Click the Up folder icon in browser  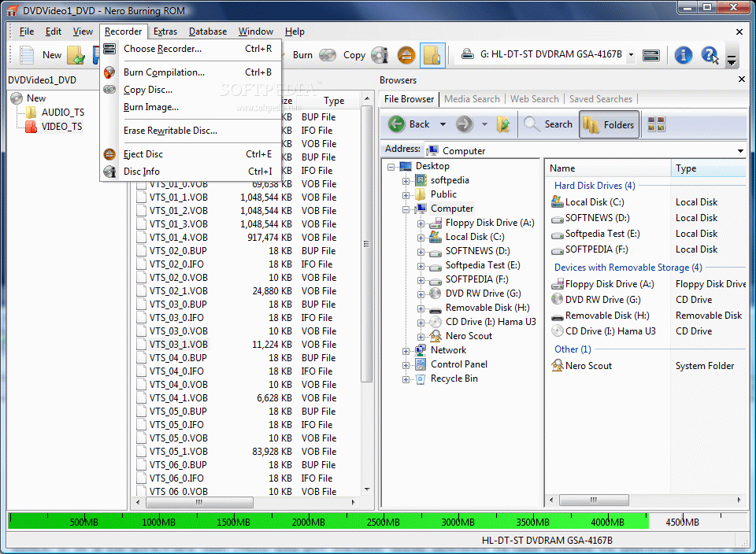click(503, 124)
